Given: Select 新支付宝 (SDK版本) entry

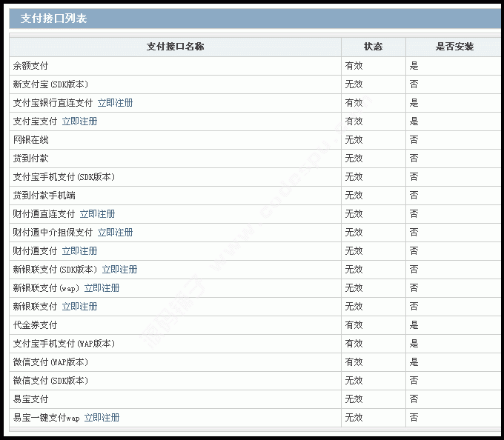Looking at the screenshot, I should [x=50, y=84].
